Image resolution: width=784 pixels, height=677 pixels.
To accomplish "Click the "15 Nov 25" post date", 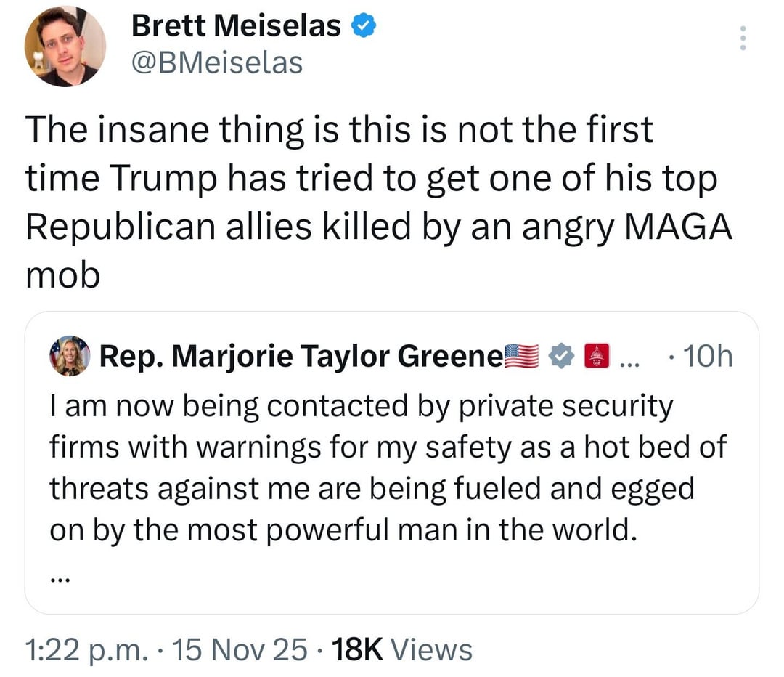I will (x=232, y=649).
